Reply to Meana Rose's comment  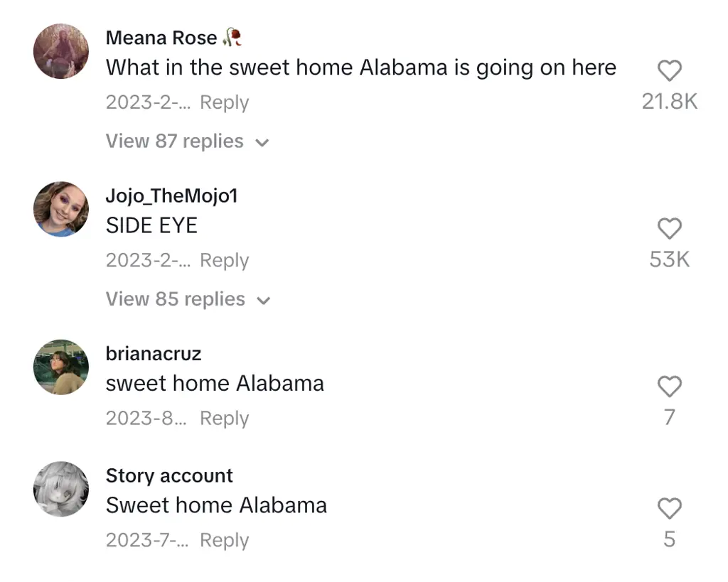pos(224,102)
